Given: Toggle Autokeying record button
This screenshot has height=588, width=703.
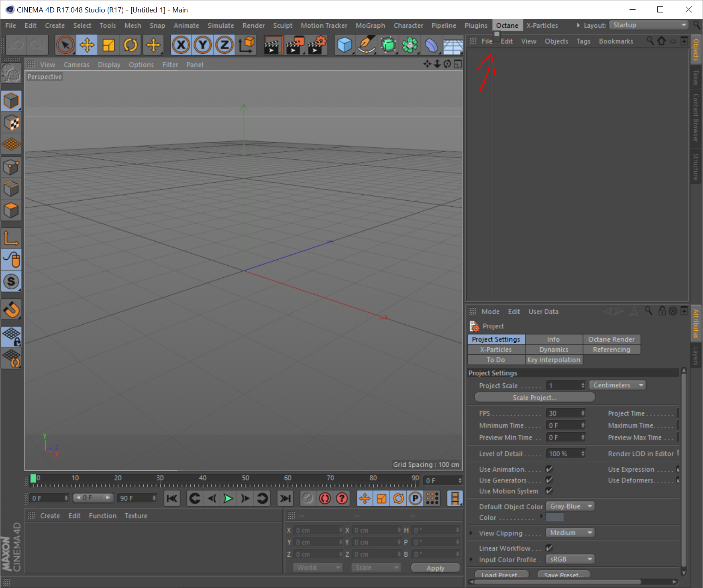Looking at the screenshot, I should [x=325, y=498].
